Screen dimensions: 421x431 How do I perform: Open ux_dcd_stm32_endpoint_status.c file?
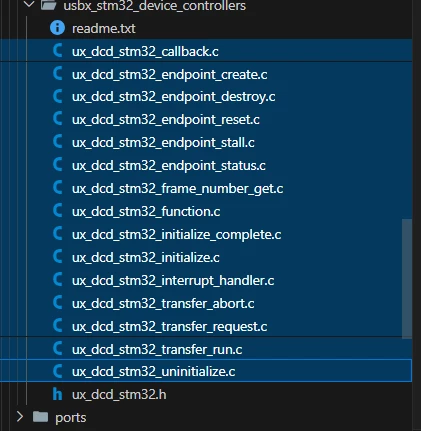click(x=206, y=166)
